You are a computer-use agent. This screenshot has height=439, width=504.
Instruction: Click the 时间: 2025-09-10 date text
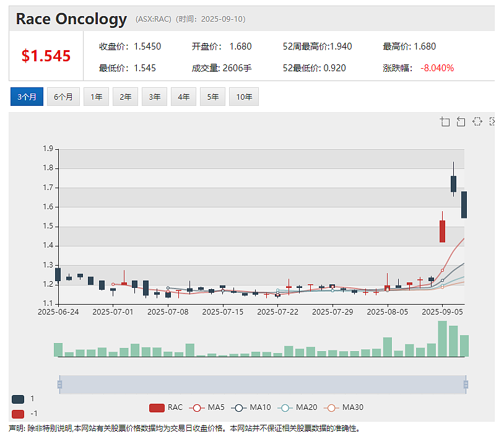[211, 19]
